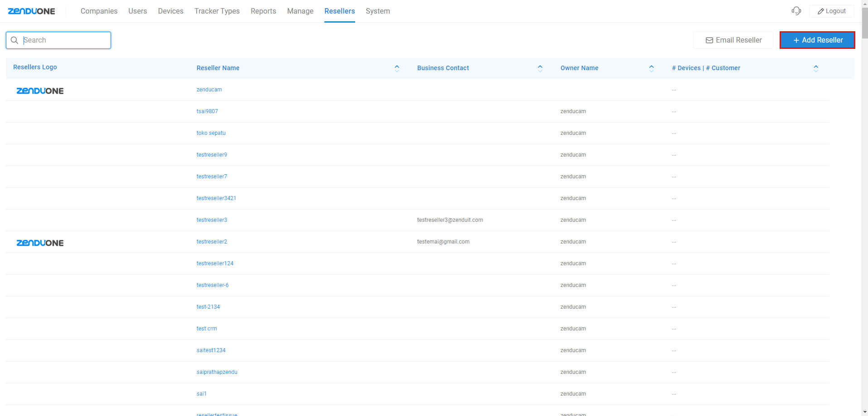Open the Companies tab
The width and height of the screenshot is (868, 416).
[99, 11]
